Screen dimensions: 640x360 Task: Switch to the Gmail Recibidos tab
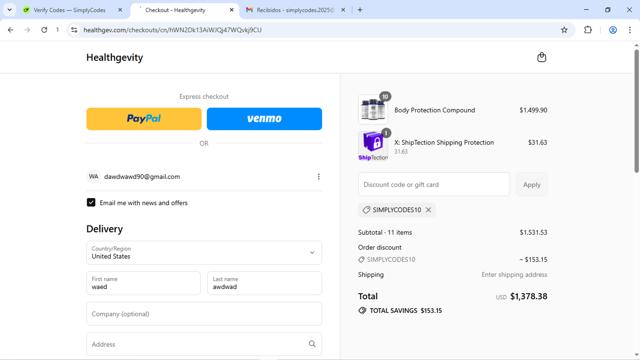point(296,10)
